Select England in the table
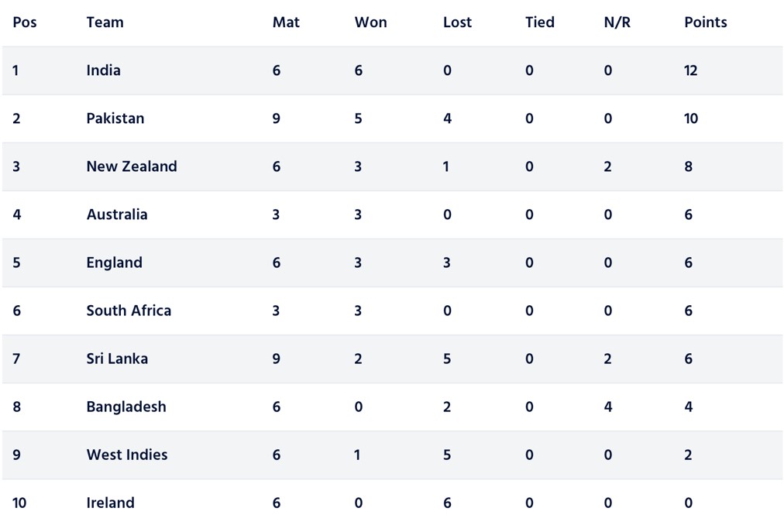The width and height of the screenshot is (784, 532). coord(115,263)
